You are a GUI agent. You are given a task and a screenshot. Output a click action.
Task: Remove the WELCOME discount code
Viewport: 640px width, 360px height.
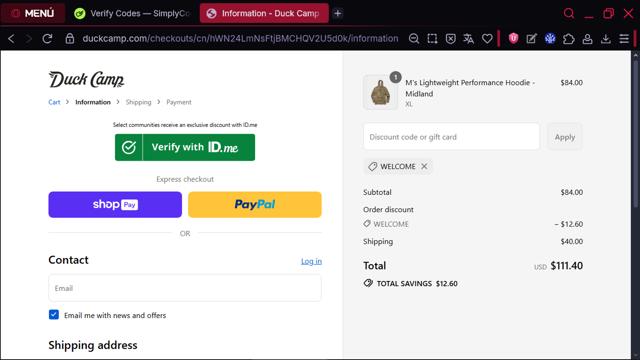[424, 167]
